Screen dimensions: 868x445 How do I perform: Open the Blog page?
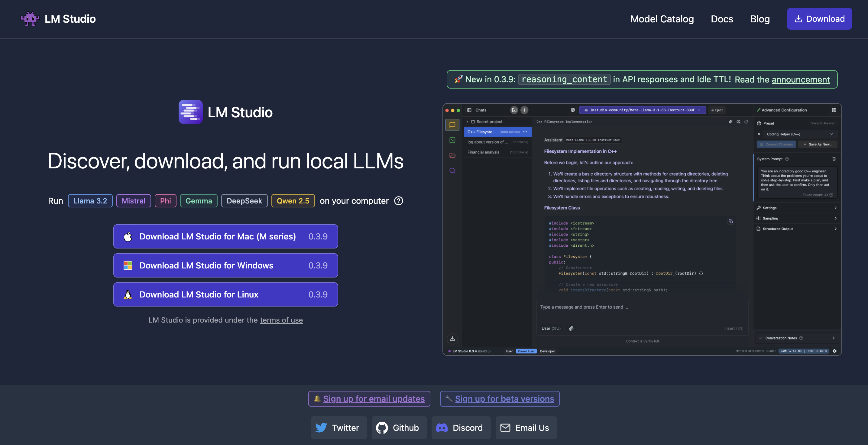tap(759, 19)
